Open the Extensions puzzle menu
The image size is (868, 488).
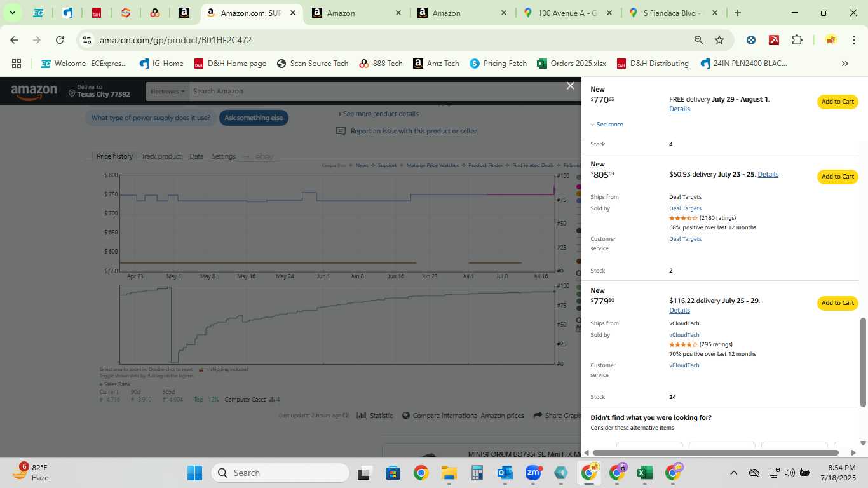pos(797,40)
